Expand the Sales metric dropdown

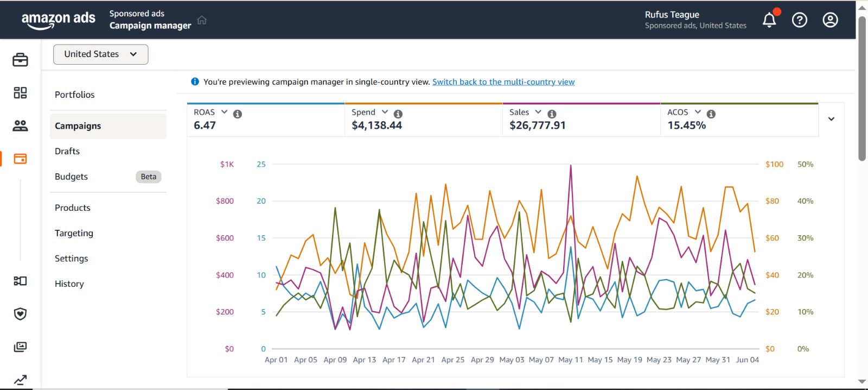[x=538, y=112]
